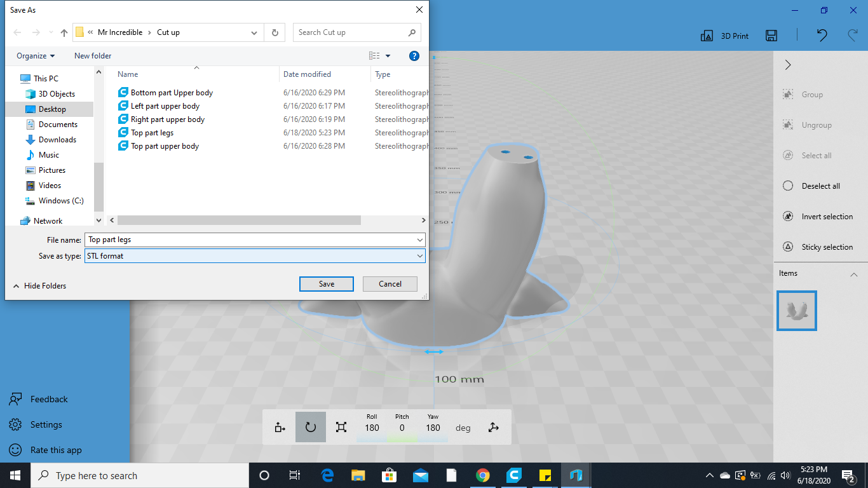Viewport: 868px width, 488px height.
Task: Click Mr Incredible in the path bar
Action: point(120,32)
